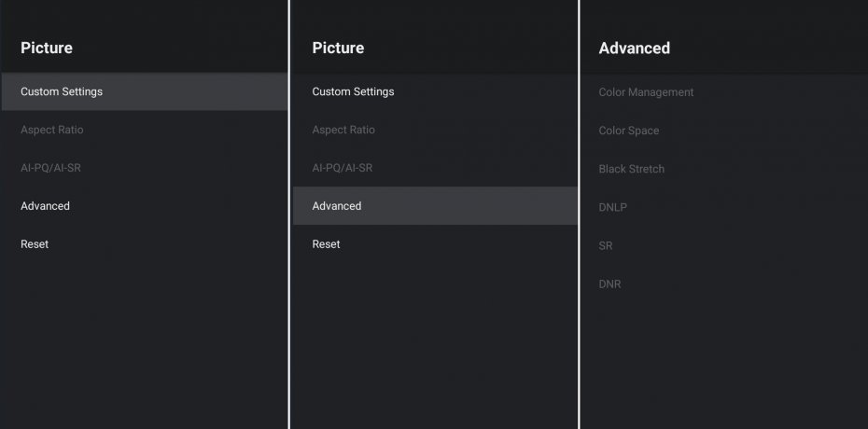The width and height of the screenshot is (868, 429).
Task: Click the Picture heading in the middle panel
Action: 338,48
